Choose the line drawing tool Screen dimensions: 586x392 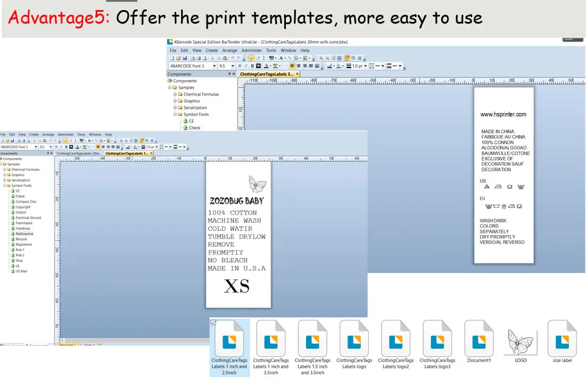(289, 58)
